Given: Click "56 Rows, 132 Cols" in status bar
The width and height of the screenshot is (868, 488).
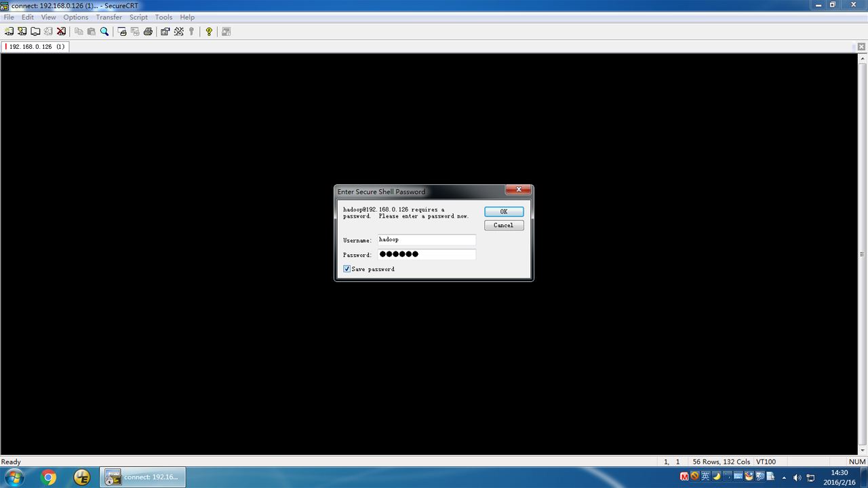Looking at the screenshot, I should 722,462.
